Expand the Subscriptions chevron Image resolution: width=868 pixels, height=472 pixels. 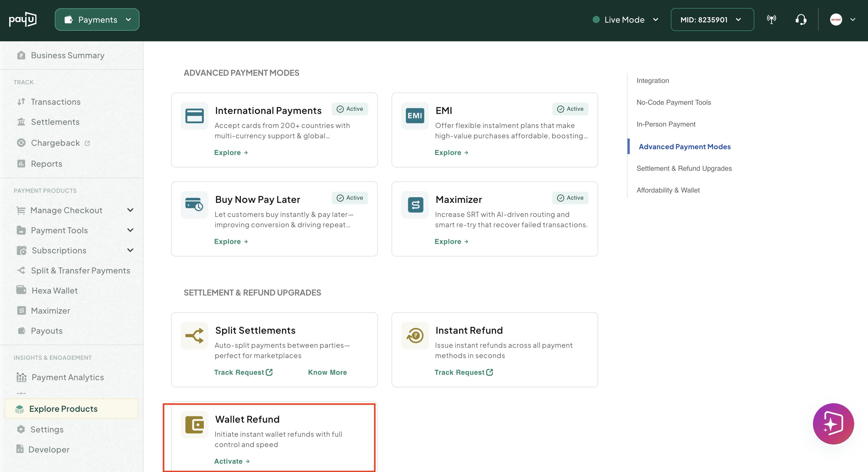130,250
